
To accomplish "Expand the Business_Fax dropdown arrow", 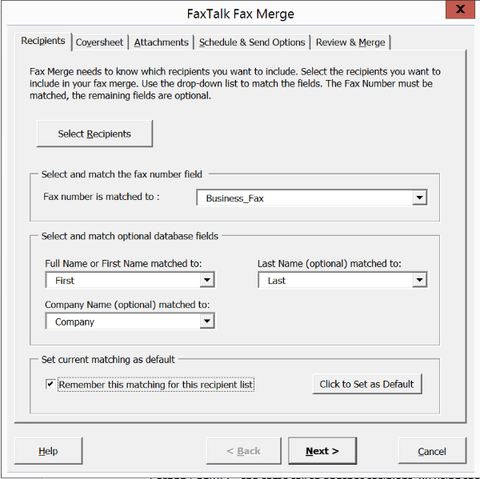I will (x=419, y=198).
